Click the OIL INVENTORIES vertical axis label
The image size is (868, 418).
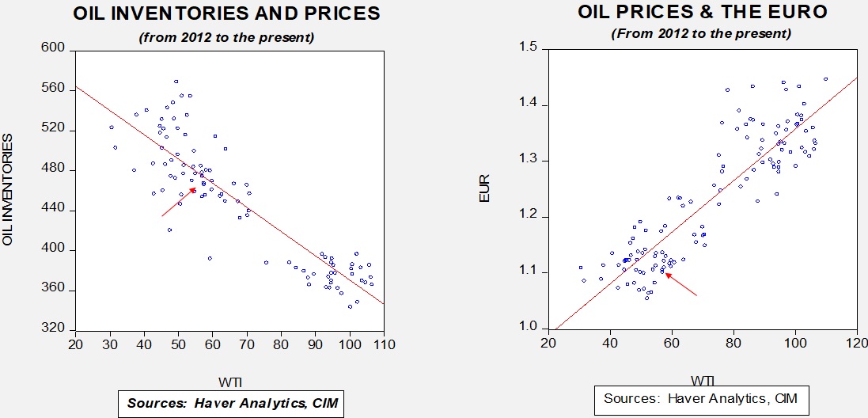coord(8,191)
